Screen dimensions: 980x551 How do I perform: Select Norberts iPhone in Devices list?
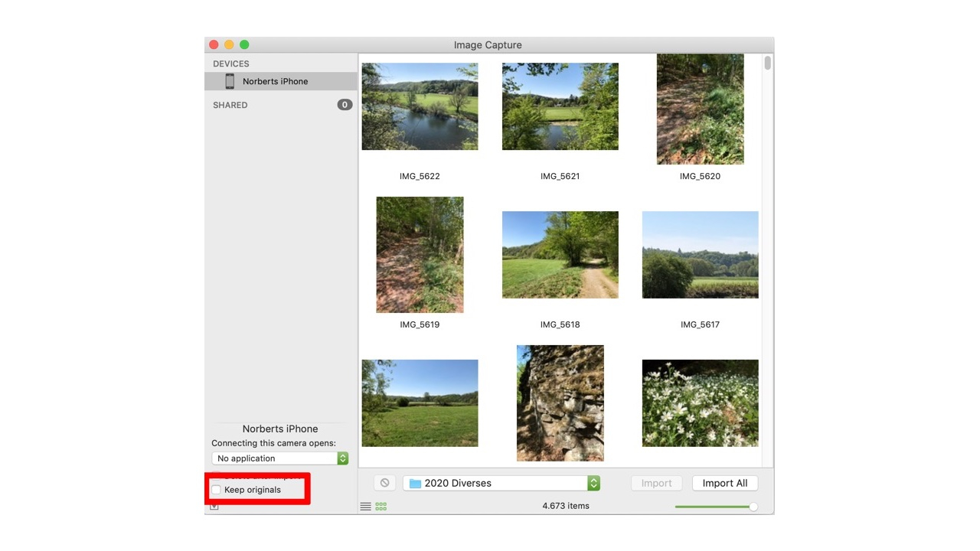275,81
